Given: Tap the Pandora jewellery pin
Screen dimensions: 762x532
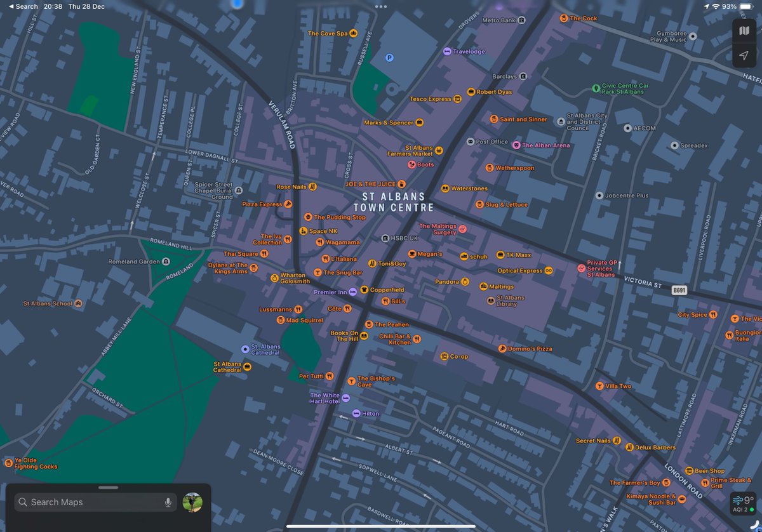Looking at the screenshot, I should [465, 282].
